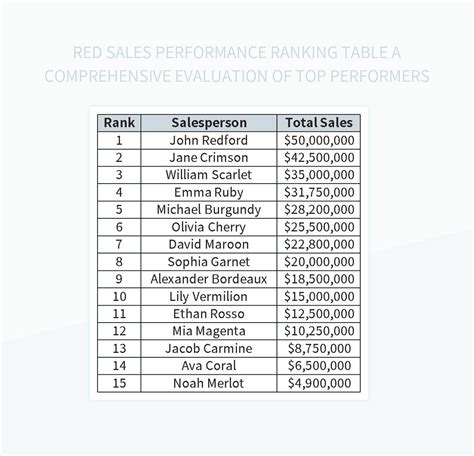
Task: Click the $25,500,000 sales cell
Action: (x=319, y=227)
